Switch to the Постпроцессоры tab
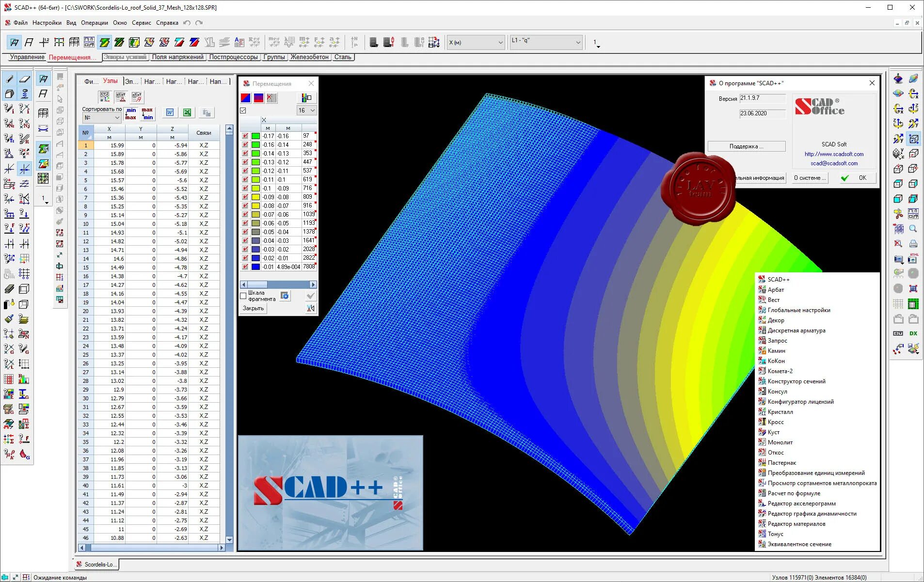Image resolution: width=924 pixels, height=582 pixels. click(234, 57)
